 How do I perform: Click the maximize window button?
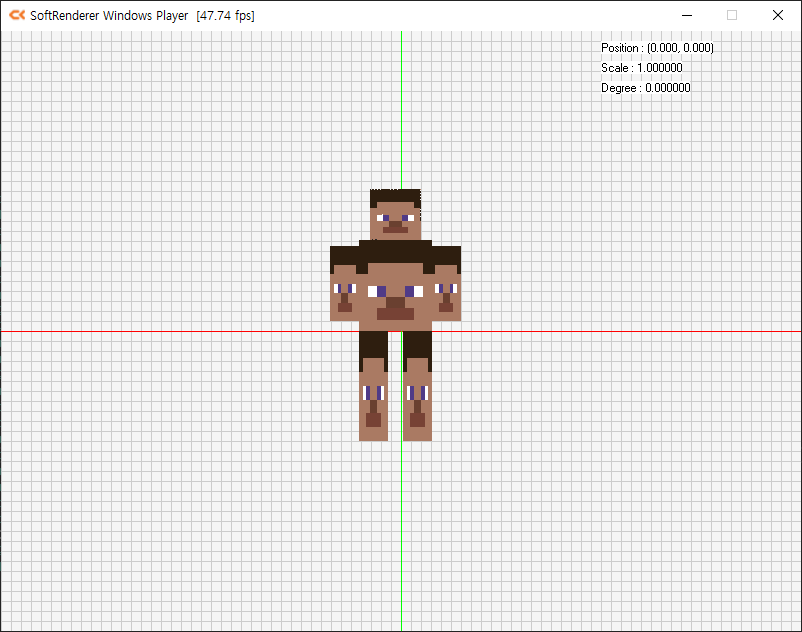click(730, 15)
